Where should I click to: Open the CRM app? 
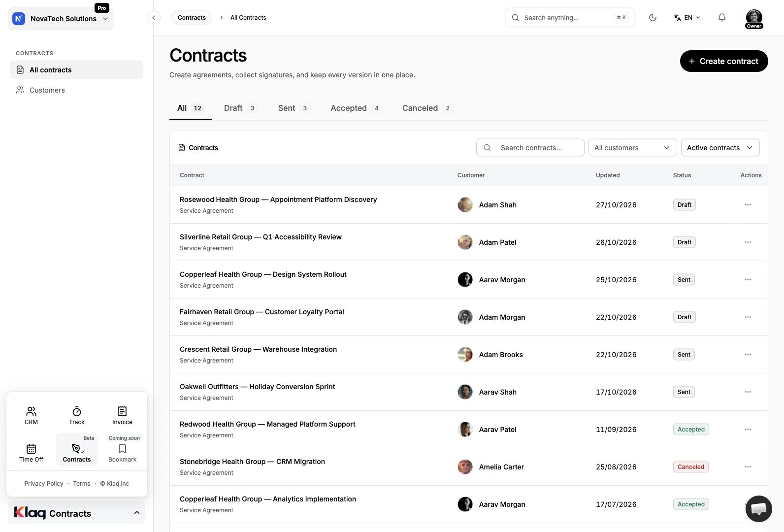[x=31, y=416]
